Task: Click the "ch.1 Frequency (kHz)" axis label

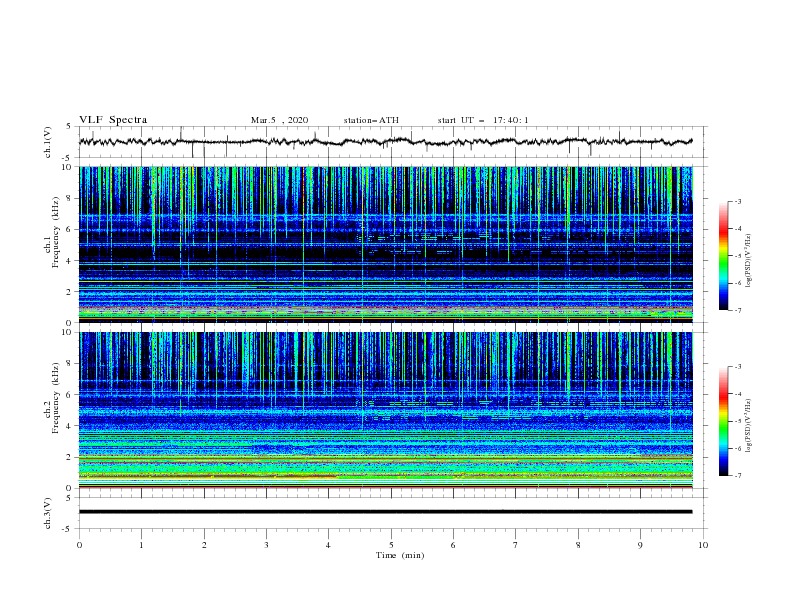Action: coord(52,232)
